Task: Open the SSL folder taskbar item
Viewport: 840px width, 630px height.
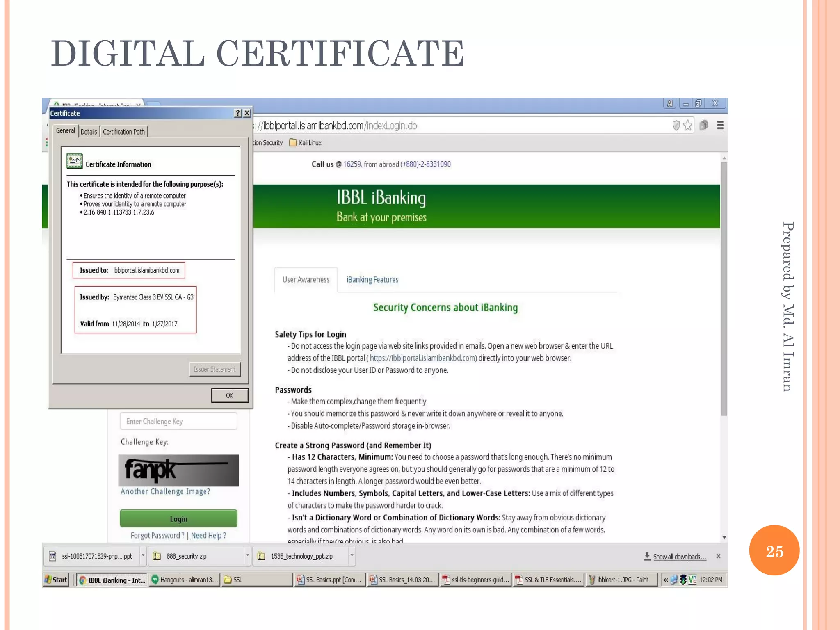Action: (x=258, y=580)
